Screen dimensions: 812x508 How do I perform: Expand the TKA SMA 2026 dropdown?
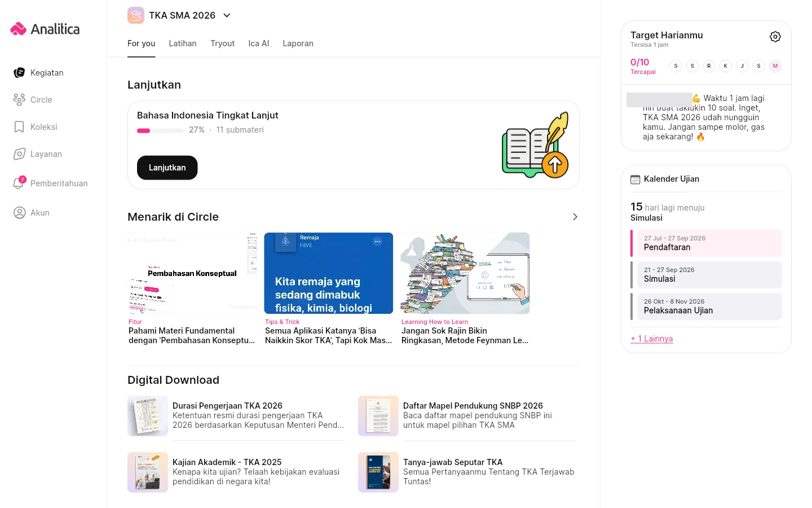[x=227, y=15]
